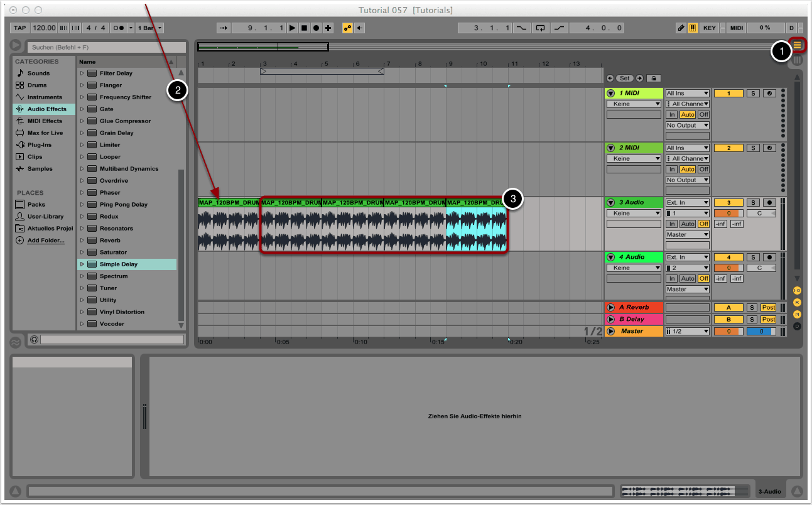
Task: Click the TAP tempo button
Action: [x=20, y=28]
